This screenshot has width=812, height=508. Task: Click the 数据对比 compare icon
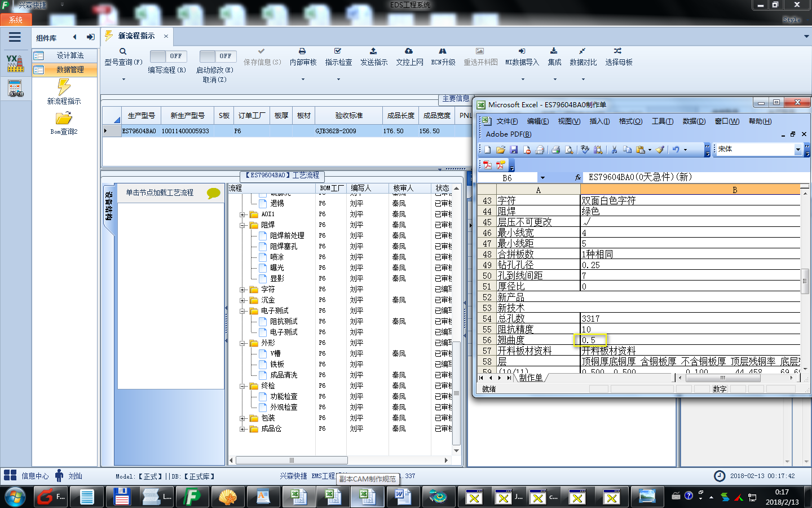(582, 51)
